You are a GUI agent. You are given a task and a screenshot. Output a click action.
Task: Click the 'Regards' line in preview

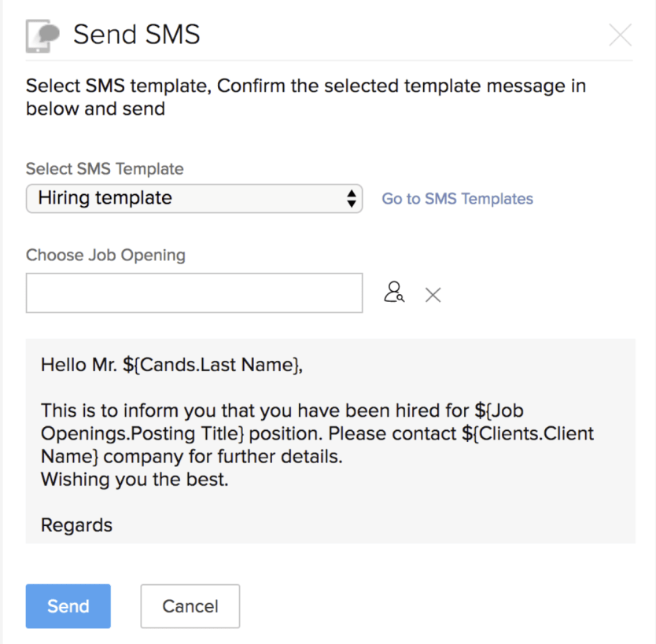pyautogui.click(x=76, y=524)
